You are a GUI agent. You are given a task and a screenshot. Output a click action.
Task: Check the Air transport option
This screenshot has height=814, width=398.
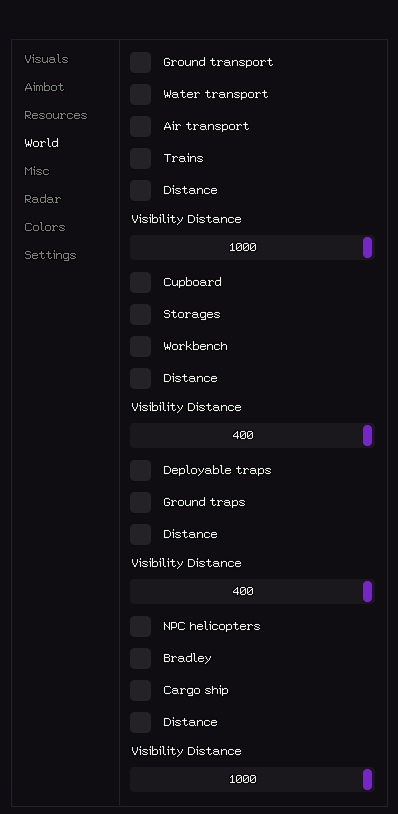tap(141, 127)
